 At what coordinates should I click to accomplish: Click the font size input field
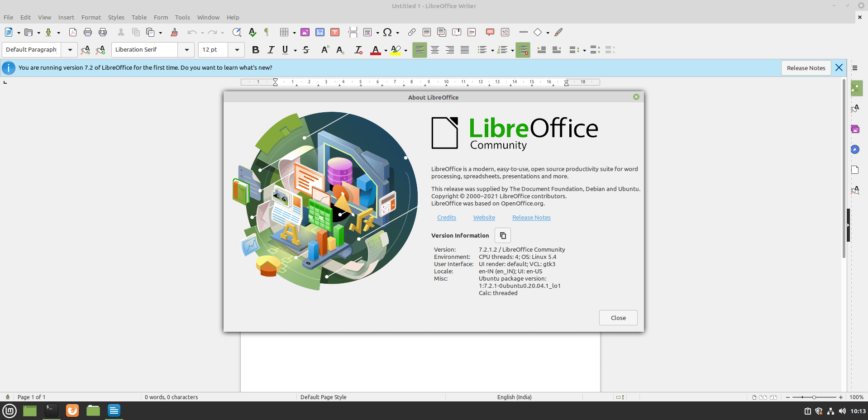[x=214, y=50]
